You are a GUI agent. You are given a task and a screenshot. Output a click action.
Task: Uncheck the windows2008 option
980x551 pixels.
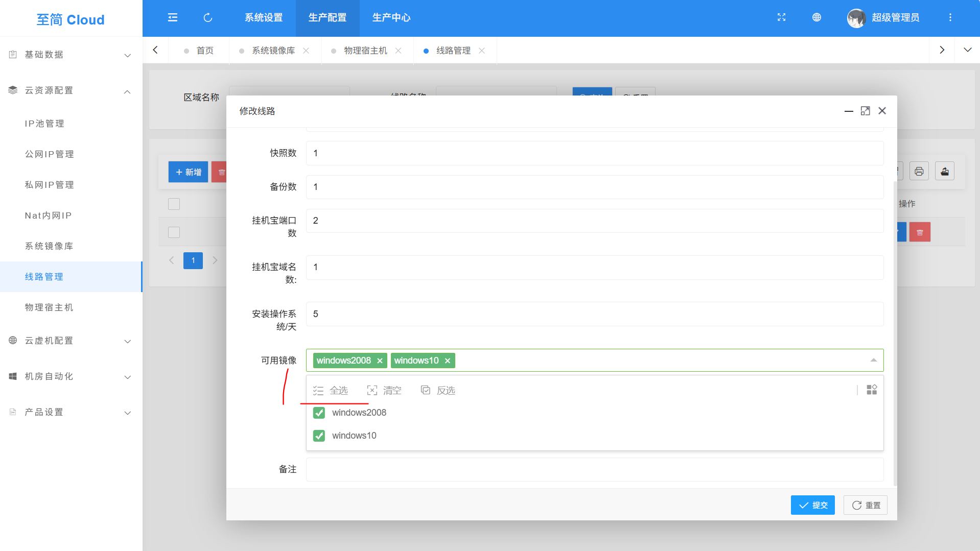pyautogui.click(x=319, y=413)
